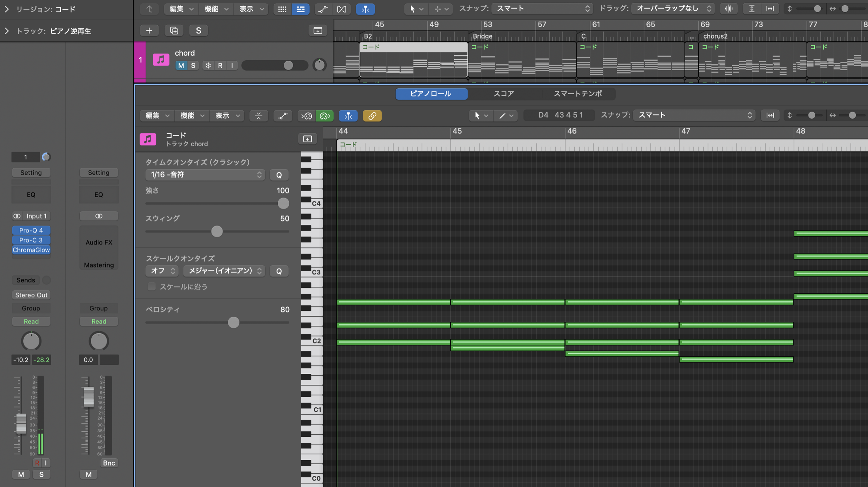Open the ChromaGlow plugin slot
The width and height of the screenshot is (868, 487).
[31, 250]
